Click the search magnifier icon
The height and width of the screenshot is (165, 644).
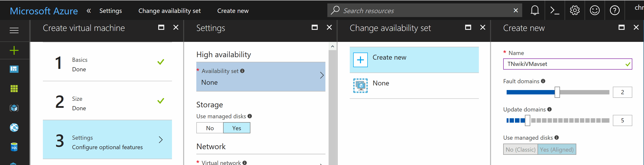335,10
